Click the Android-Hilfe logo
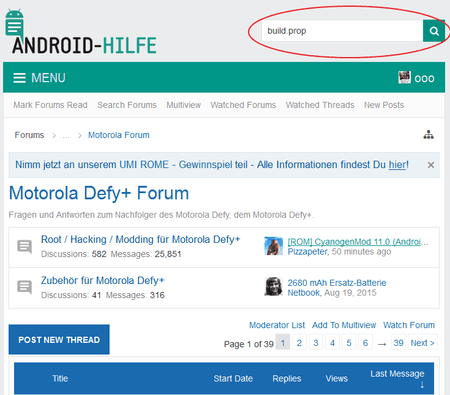Image resolution: width=450 pixels, height=395 pixels. pyautogui.click(x=81, y=32)
